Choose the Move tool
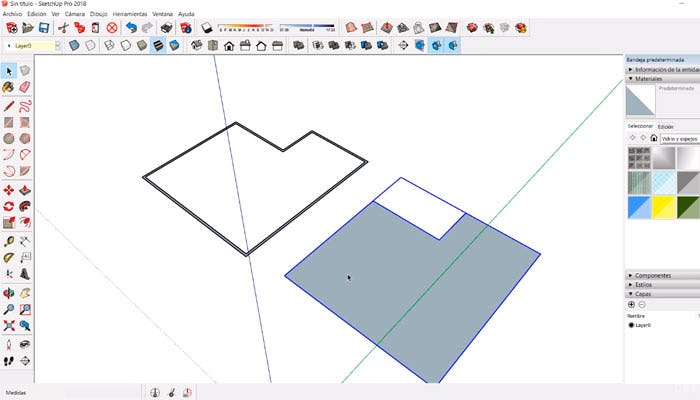Image resolution: width=700 pixels, height=400 pixels. (x=8, y=190)
